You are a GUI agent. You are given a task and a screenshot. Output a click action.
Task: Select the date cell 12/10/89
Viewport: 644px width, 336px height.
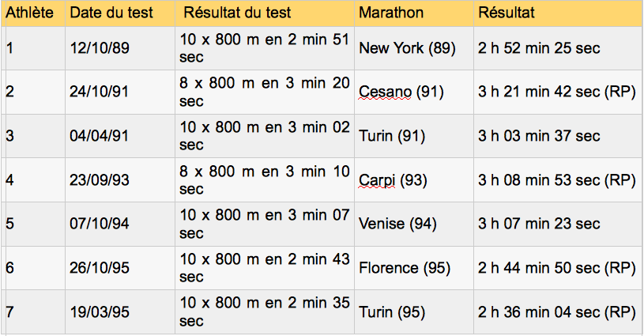pyautogui.click(x=99, y=48)
